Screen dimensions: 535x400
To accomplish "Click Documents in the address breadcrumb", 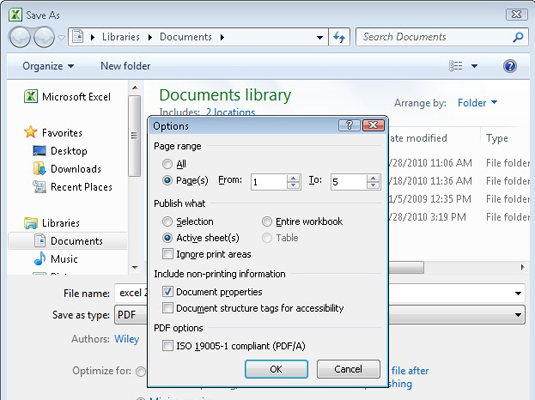I will (x=186, y=37).
